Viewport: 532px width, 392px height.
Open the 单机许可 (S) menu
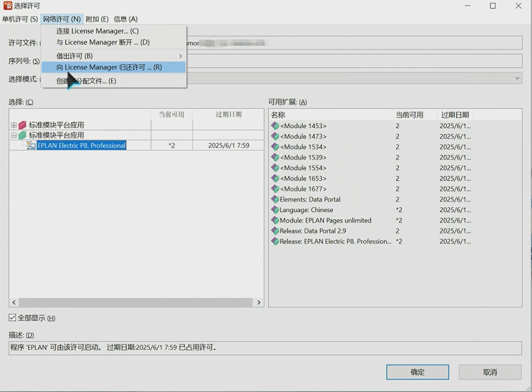(x=20, y=19)
